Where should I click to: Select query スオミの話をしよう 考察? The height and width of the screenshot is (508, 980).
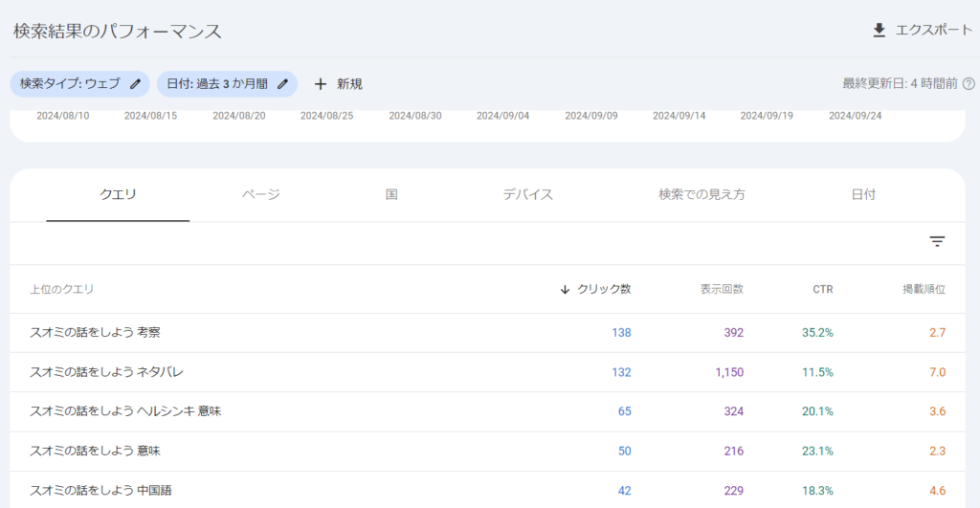(x=95, y=332)
